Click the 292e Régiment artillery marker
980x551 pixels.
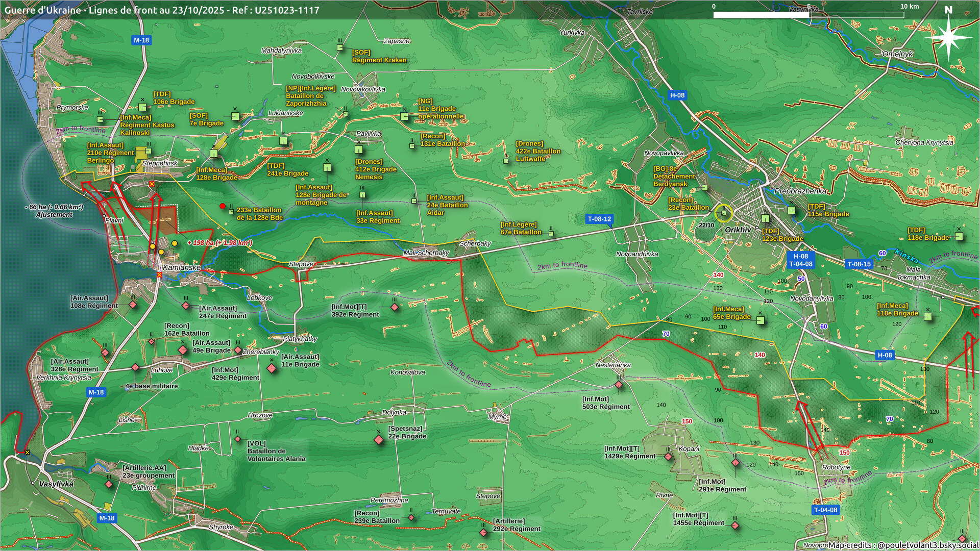[x=483, y=533]
